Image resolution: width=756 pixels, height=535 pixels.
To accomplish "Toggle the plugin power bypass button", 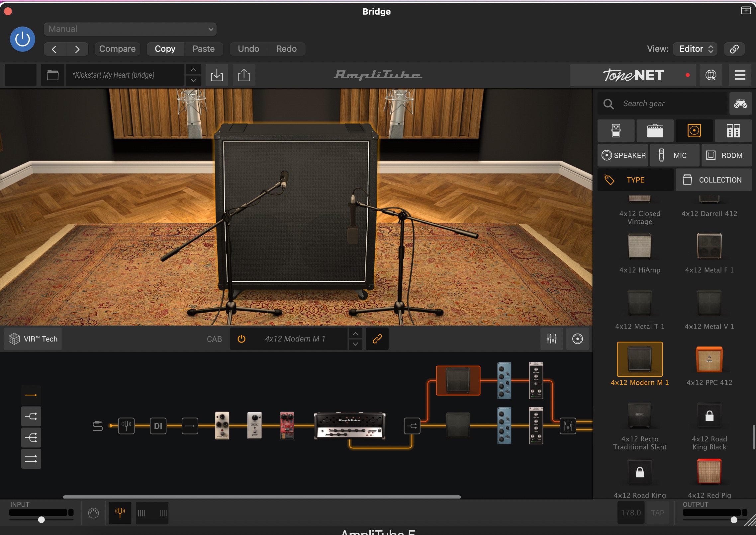I will 23,39.
